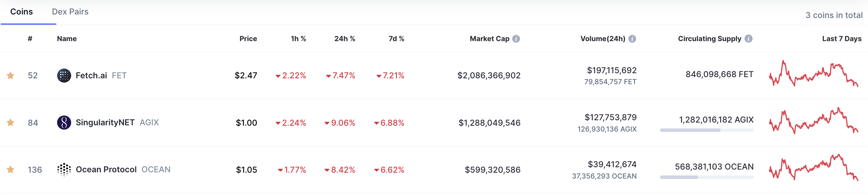This screenshot has width=868, height=195.
Task: Select the 126,930,136 AGIX volume amount
Action: click(x=607, y=129)
